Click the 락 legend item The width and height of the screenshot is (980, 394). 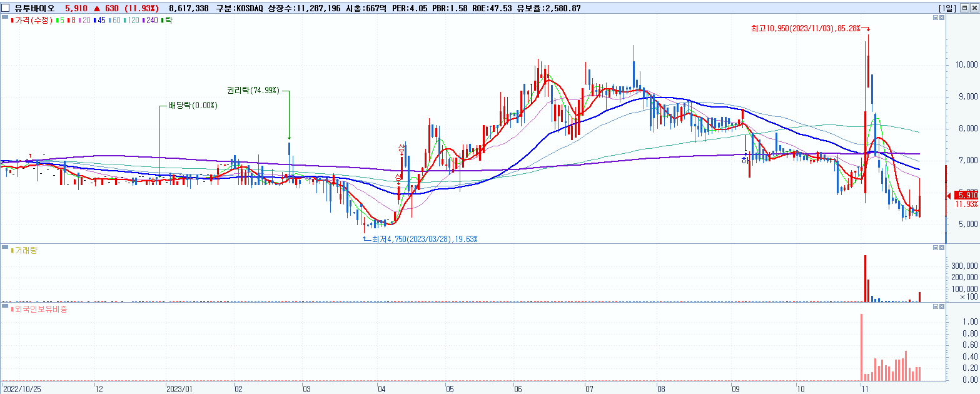click(x=167, y=21)
